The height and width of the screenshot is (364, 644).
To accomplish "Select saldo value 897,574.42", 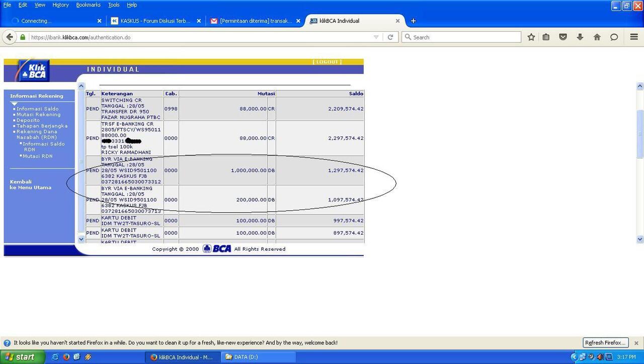I will [x=348, y=233].
